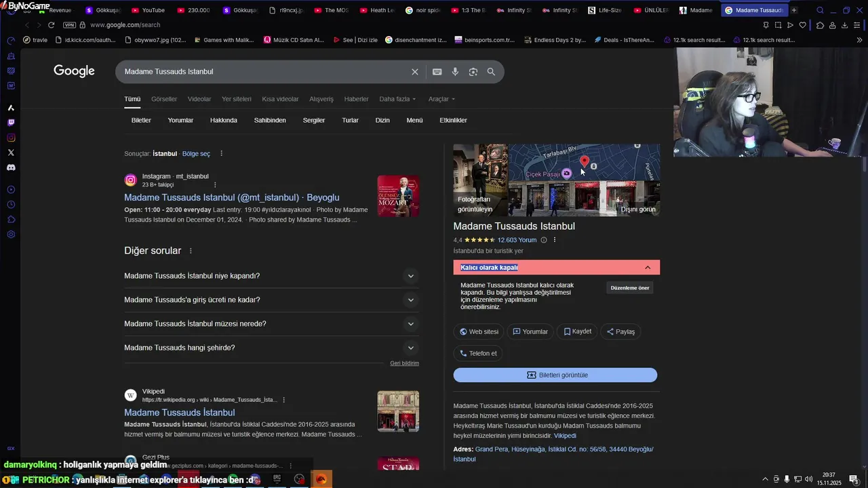The image size is (868, 488).
Task: Open more options for Instagram result
Action: pyautogui.click(x=215, y=185)
